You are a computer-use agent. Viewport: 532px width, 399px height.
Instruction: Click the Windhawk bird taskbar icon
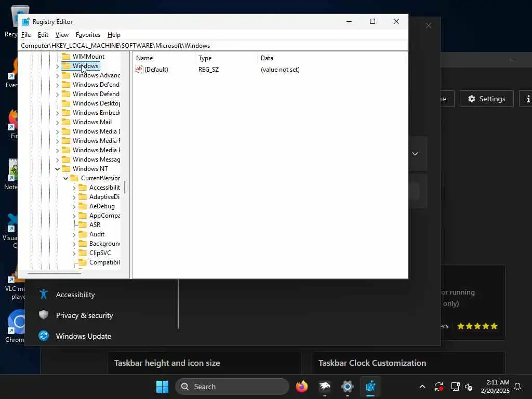pyautogui.click(x=324, y=387)
